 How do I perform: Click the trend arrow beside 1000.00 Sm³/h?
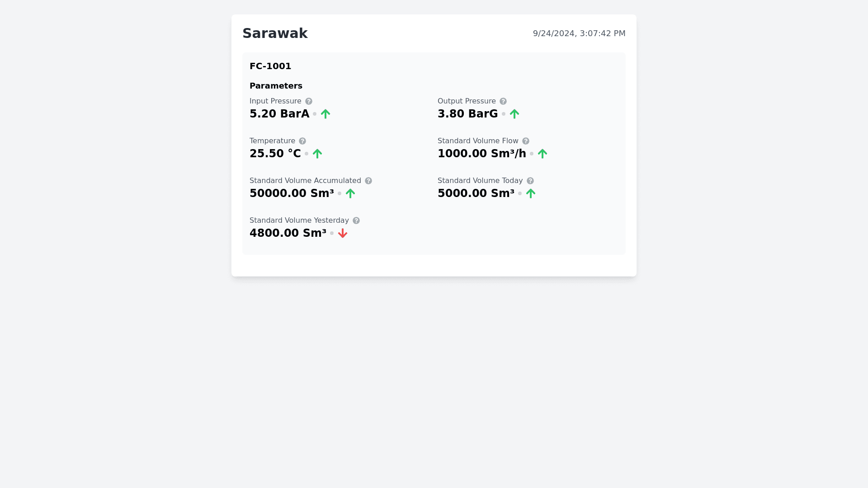542,154
